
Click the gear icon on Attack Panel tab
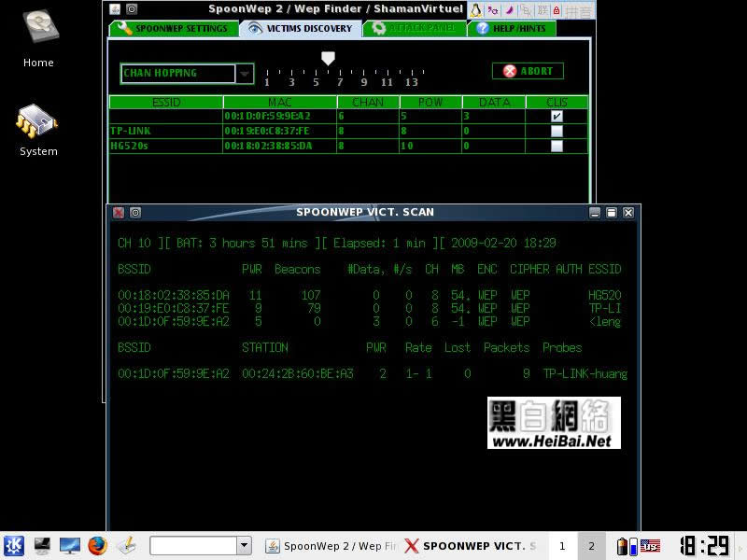pos(379,29)
